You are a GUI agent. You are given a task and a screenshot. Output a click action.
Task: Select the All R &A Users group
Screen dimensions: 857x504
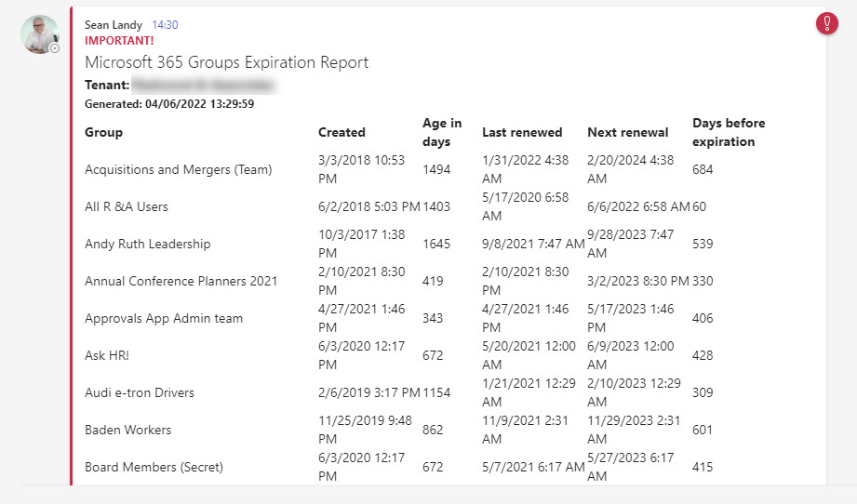coord(127,207)
